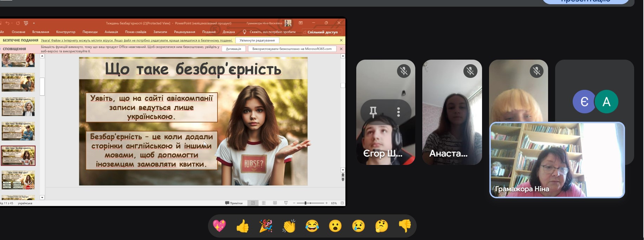The image size is (644, 240).
Task: Send the party popper reaction
Action: point(266,226)
